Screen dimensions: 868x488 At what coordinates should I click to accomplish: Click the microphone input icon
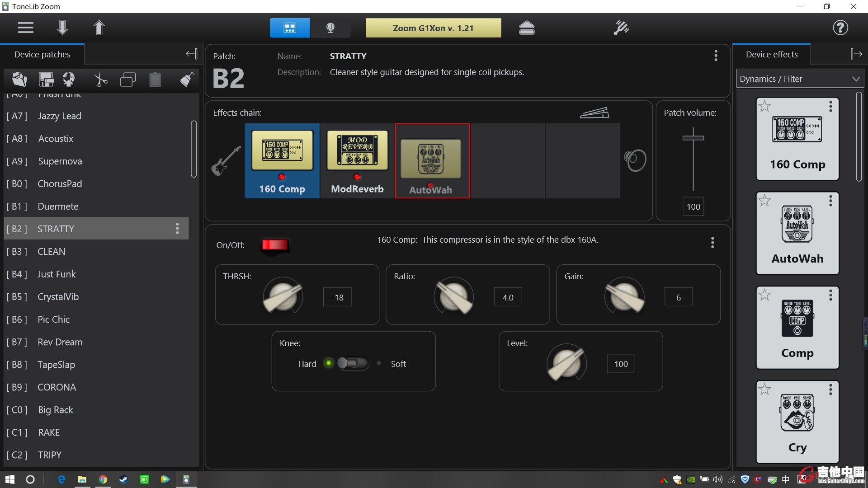click(x=330, y=28)
